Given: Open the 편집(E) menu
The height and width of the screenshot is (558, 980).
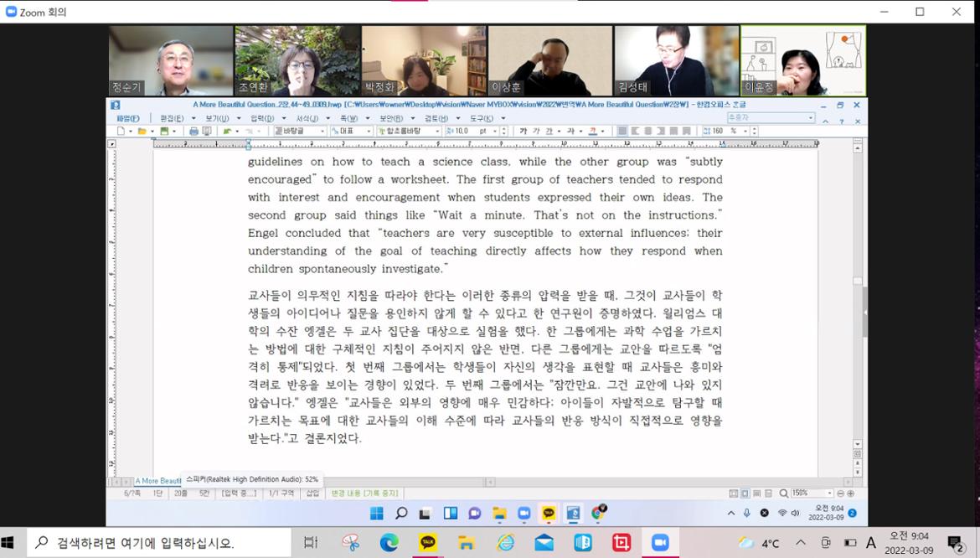Looking at the screenshot, I should point(172,118).
